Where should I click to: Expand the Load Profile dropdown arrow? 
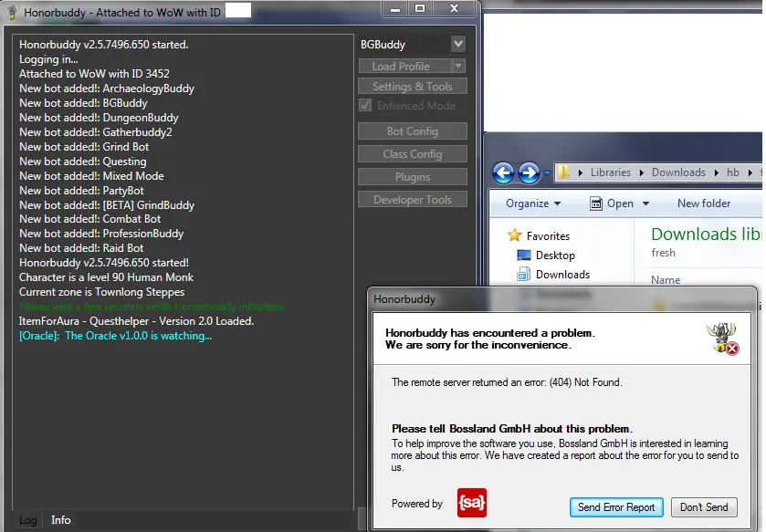click(458, 67)
